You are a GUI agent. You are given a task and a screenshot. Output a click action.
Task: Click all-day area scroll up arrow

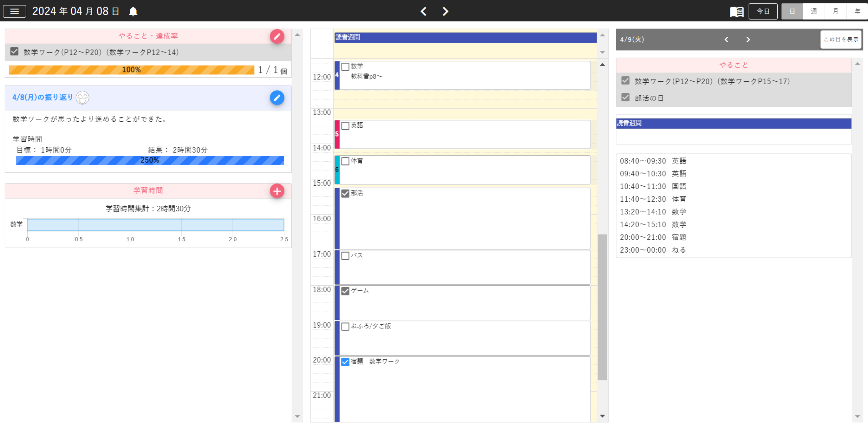(602, 35)
